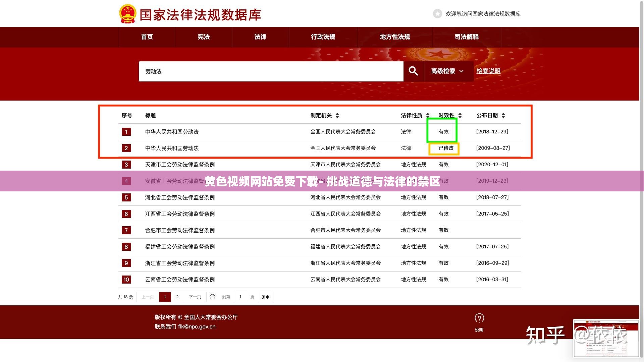Click the national emblem logo
Screen dimensions: 644x362
point(127,13)
